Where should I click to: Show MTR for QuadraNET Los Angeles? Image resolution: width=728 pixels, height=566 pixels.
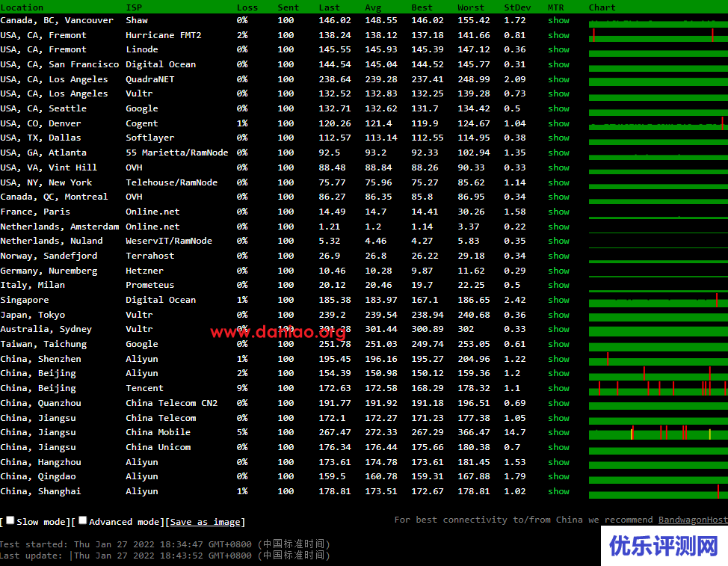point(558,79)
